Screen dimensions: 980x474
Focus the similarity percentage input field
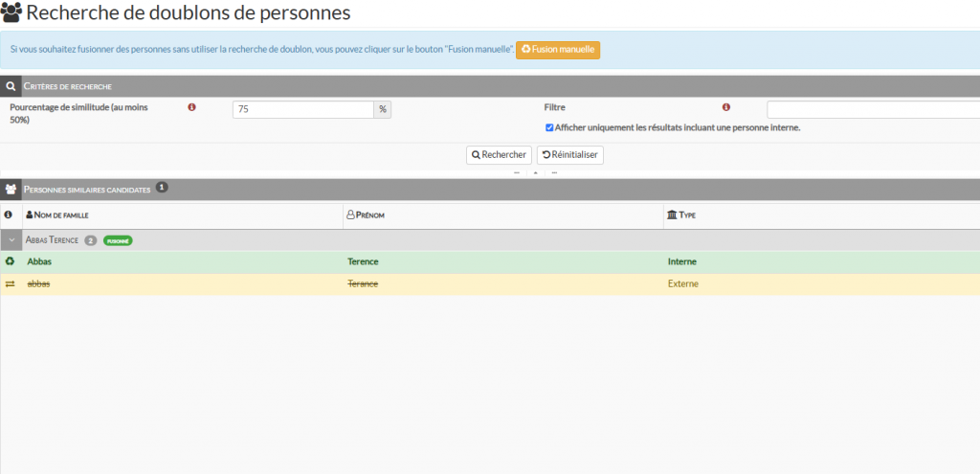(x=302, y=109)
